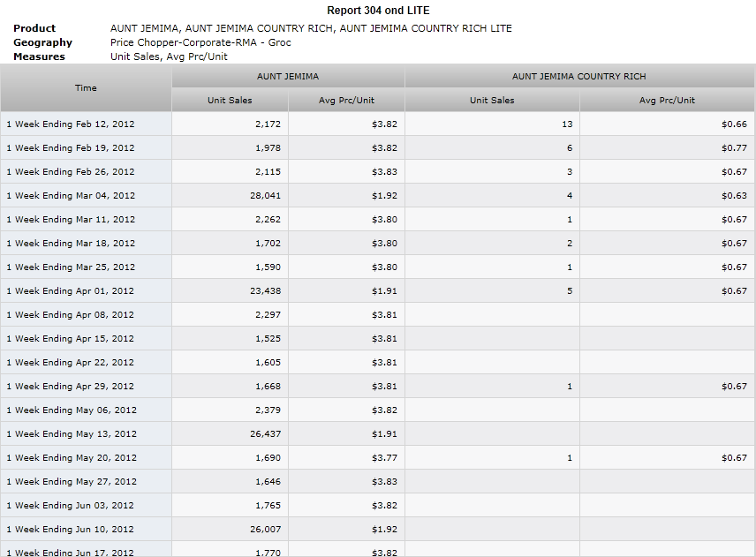Click the Price Chopper-Corporate-RMA - Groc value
756x557 pixels.
(200, 42)
